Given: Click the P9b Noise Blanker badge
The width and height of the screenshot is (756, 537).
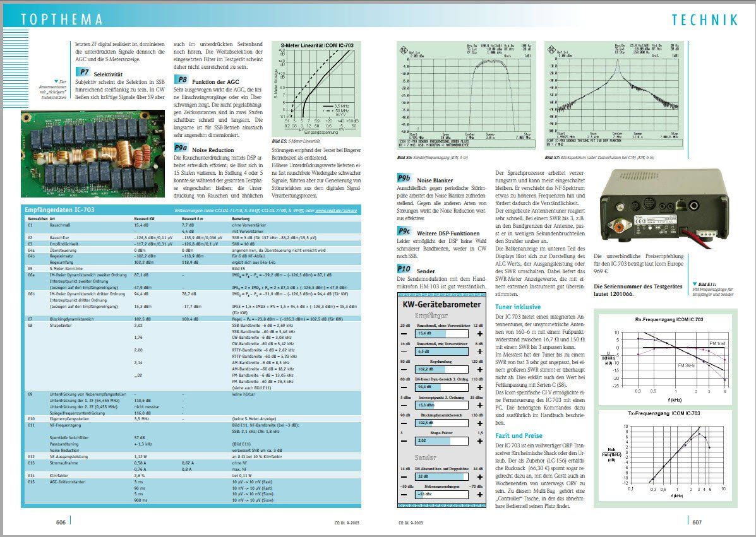Looking at the screenshot, I should [x=405, y=178].
